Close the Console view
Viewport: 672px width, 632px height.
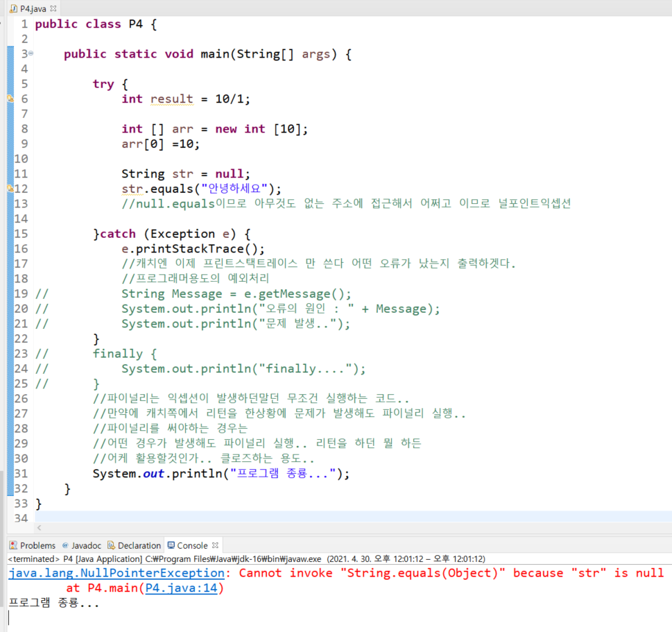click(215, 545)
